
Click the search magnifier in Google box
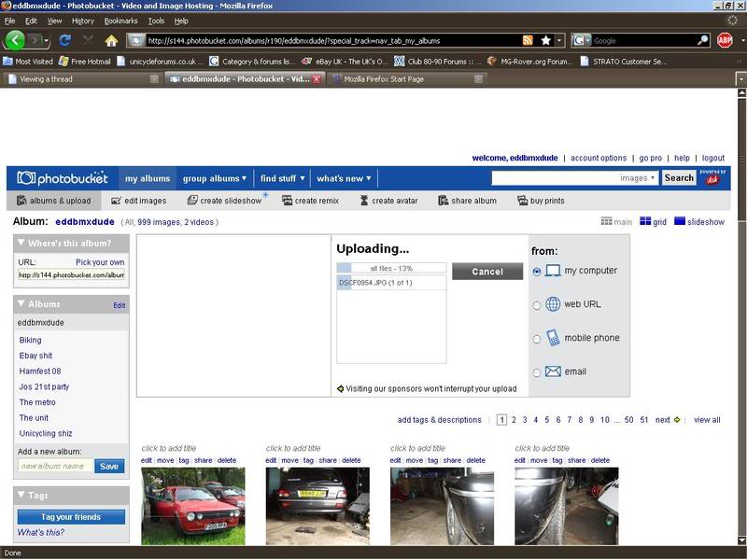pos(703,40)
